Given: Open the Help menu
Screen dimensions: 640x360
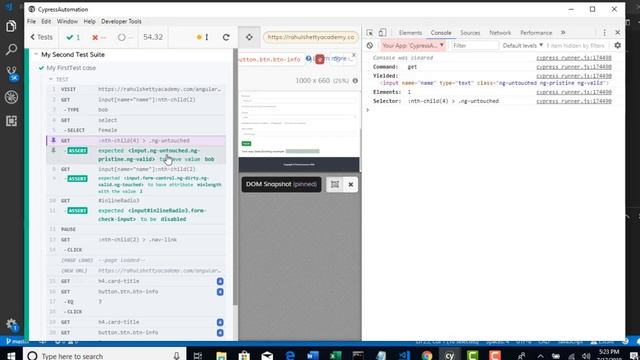Looking at the screenshot, I should point(89,21).
